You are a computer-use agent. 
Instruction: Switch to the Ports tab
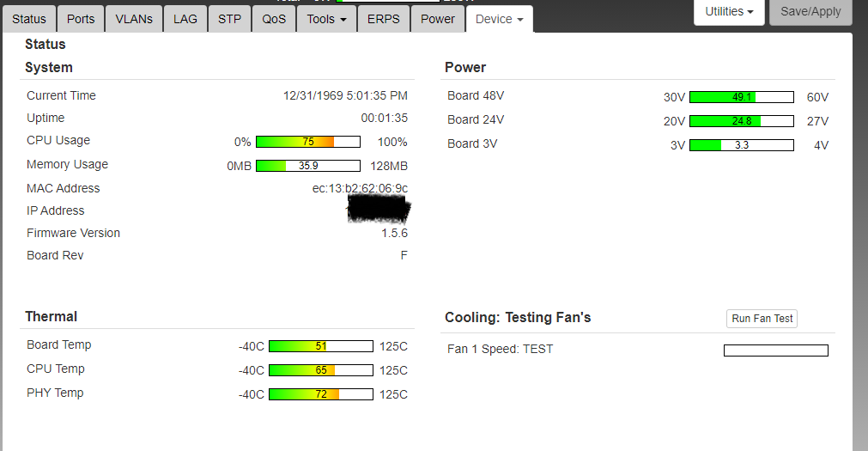pyautogui.click(x=81, y=19)
